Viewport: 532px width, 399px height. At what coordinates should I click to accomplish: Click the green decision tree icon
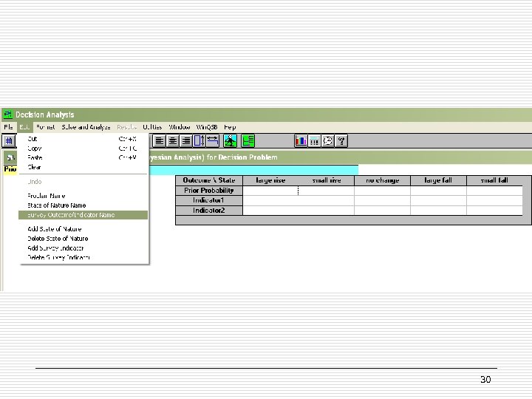(248, 141)
